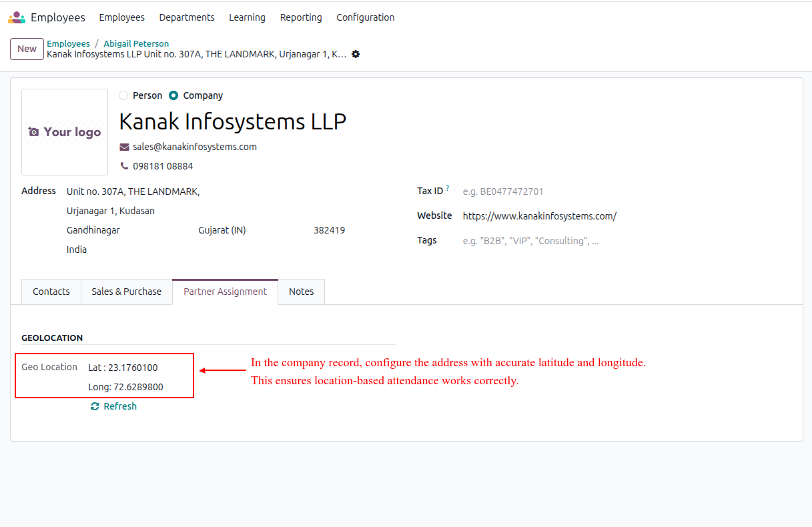
Task: Open the Configuration menu
Action: pyautogui.click(x=365, y=17)
